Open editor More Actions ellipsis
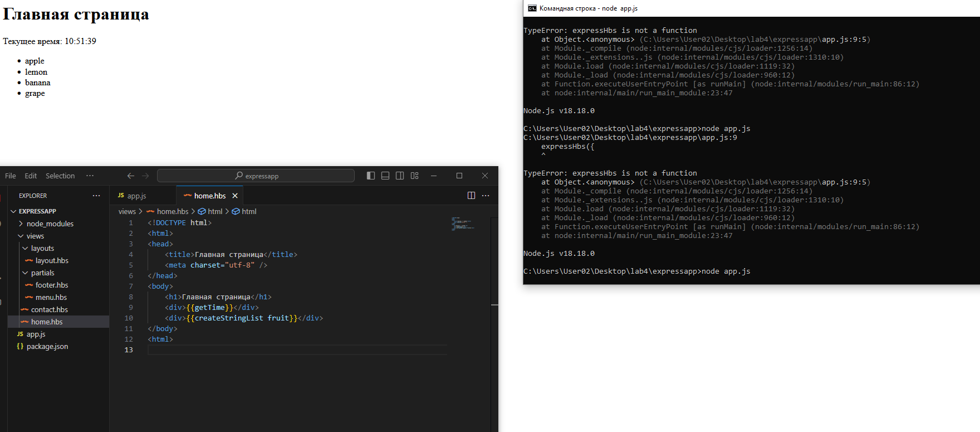The height and width of the screenshot is (432, 980). tap(486, 196)
